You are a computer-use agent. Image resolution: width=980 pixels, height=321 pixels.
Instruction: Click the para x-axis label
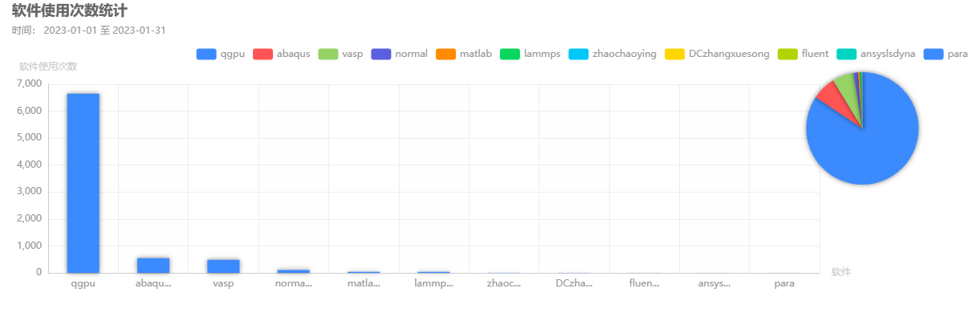pyautogui.click(x=784, y=284)
